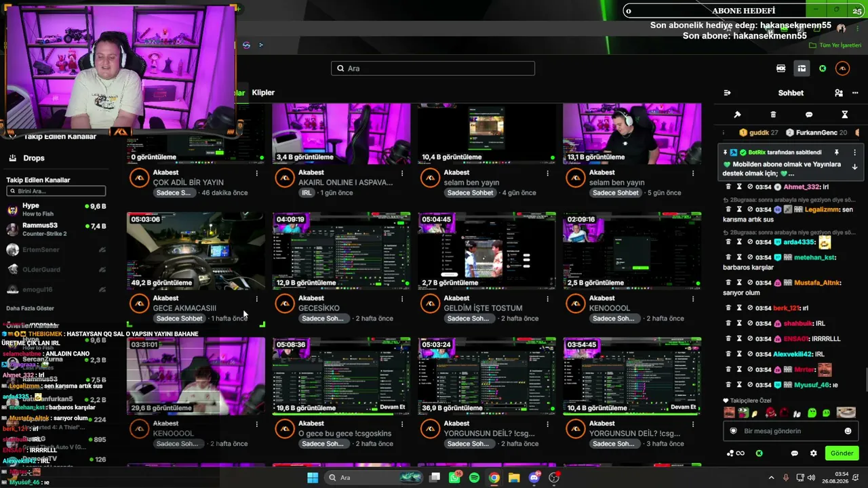Open OBS Studio from the taskbar

point(554,478)
